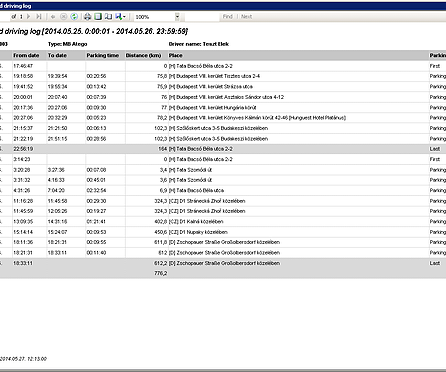Open export format dropdown with disk icon
Screen dimensions: 446x372
(120, 16)
